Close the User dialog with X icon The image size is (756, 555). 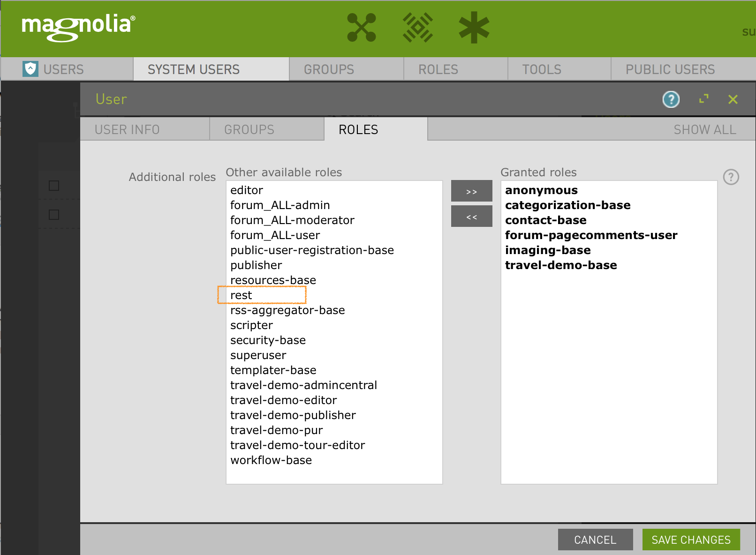733,99
